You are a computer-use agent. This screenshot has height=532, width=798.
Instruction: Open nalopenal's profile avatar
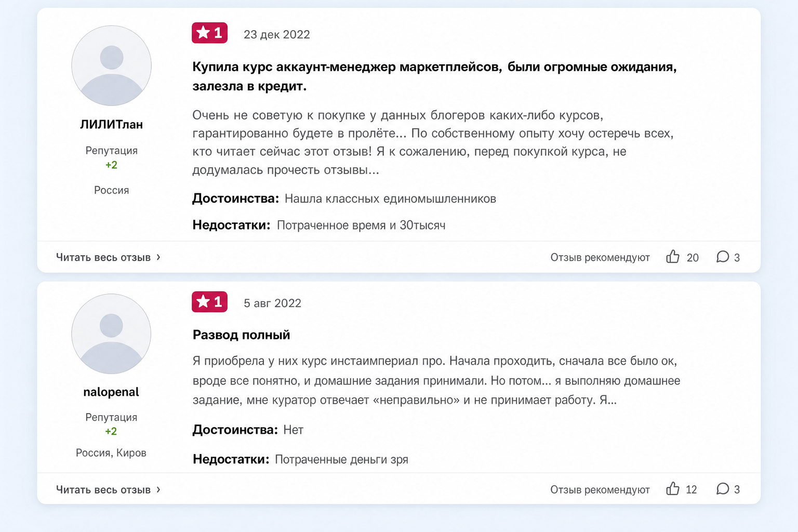(111, 334)
